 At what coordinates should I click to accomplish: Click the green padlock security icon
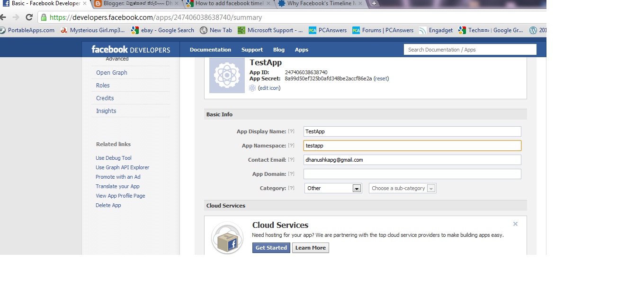tap(44, 17)
